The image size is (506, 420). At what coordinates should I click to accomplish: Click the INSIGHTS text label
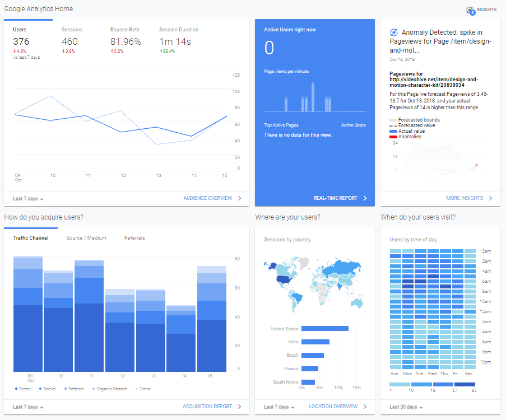486,10
